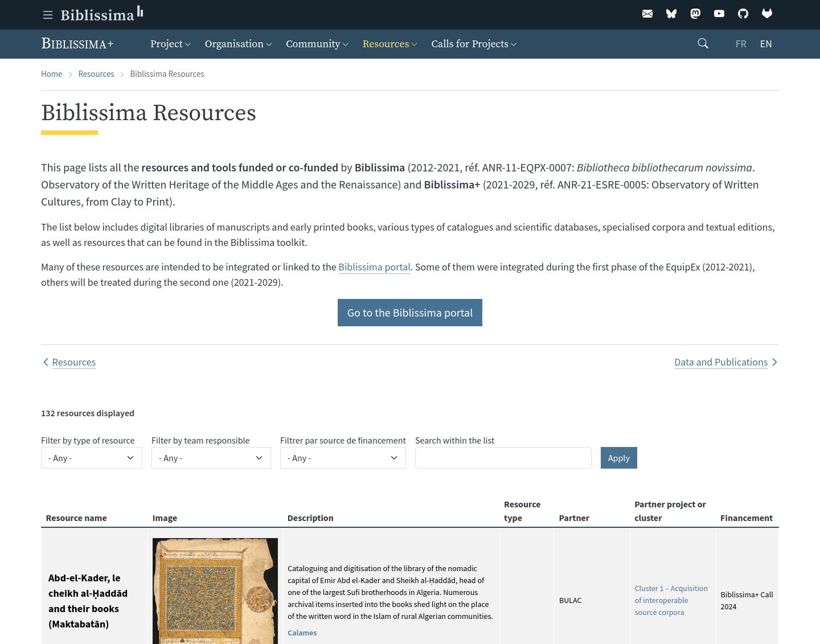Screen dimensions: 820x644
Task: Go to Resources breadcrumb link
Action: 96,74
